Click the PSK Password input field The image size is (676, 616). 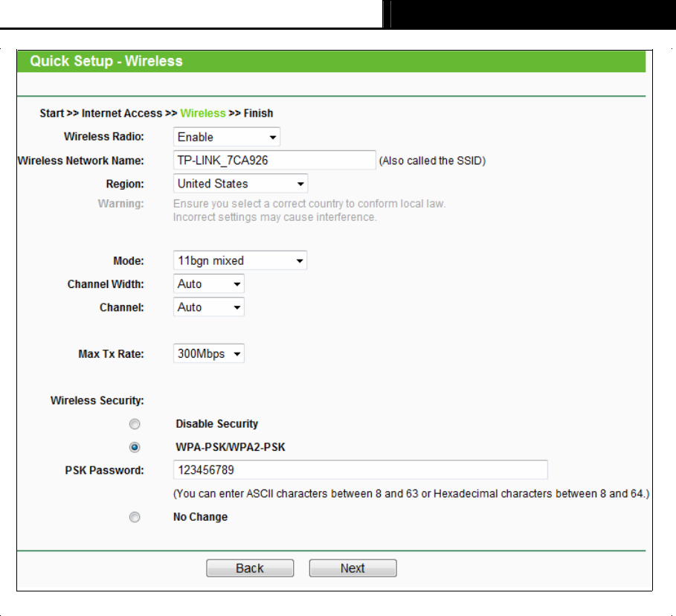click(x=361, y=469)
